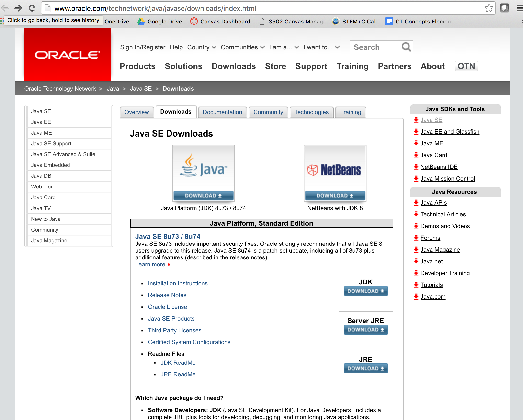Screen dimensions: 523x420
Task: Select the Overview tab
Action: click(136, 112)
